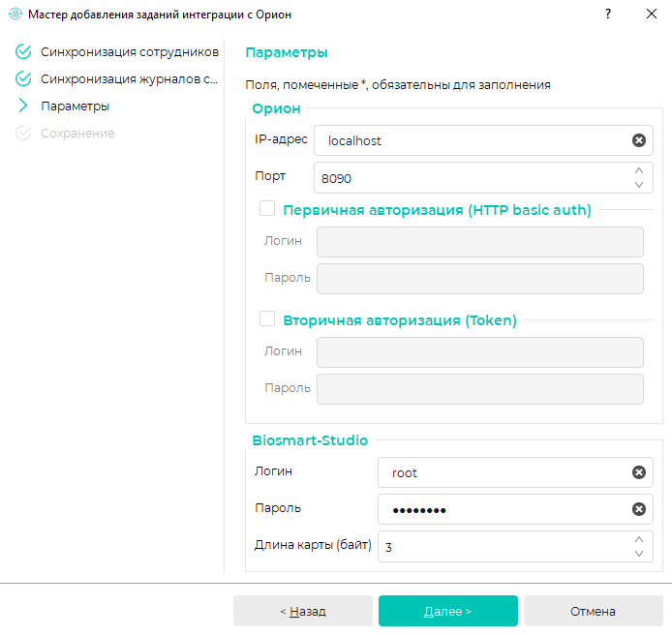Select the Параметры step in the sidebar

(75, 106)
